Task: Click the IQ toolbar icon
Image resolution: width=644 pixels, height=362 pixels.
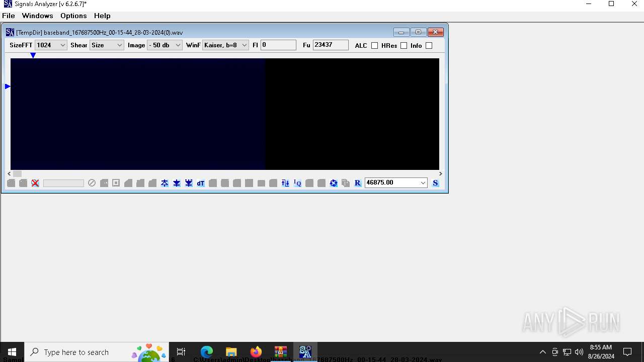Action: tap(297, 183)
